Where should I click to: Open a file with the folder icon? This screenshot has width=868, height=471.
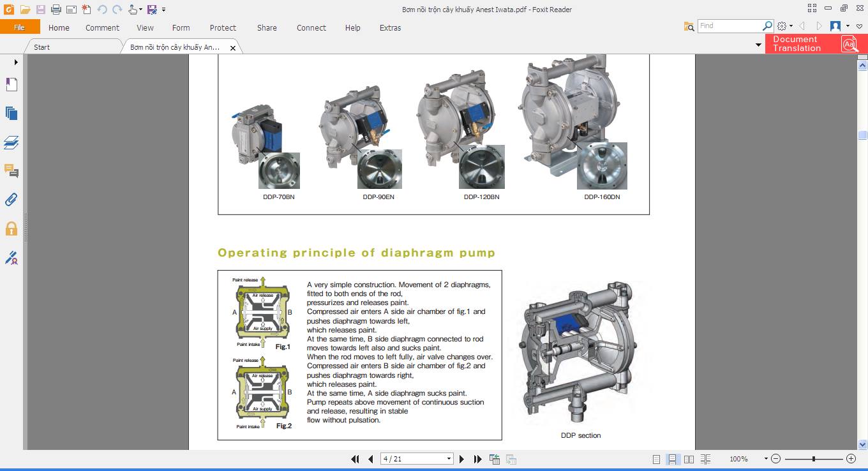click(x=25, y=9)
